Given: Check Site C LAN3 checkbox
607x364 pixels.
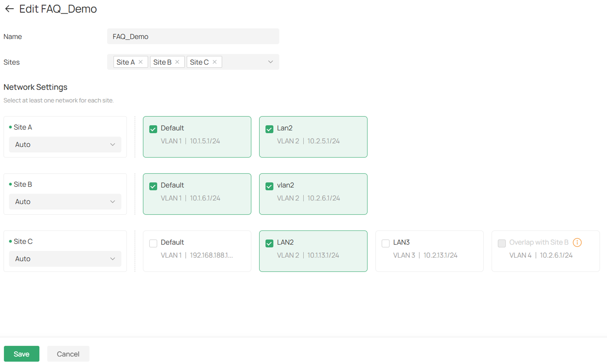Looking at the screenshot, I should tap(385, 243).
